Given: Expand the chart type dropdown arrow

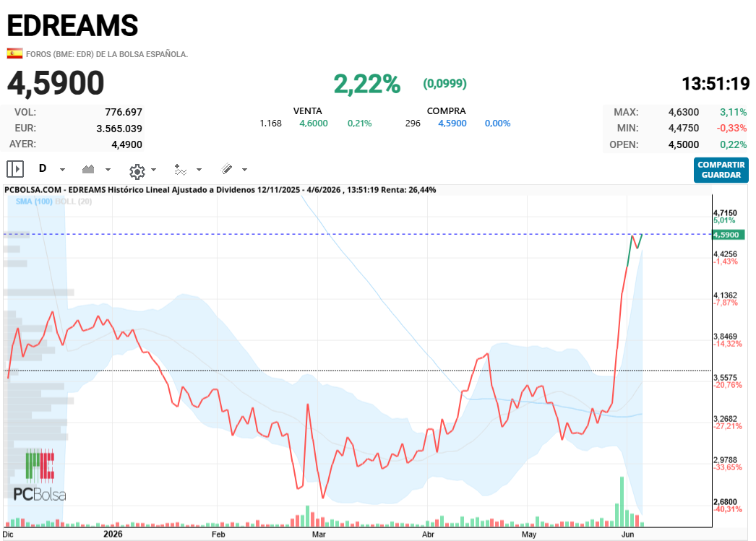Looking at the screenshot, I should pyautogui.click(x=108, y=170).
